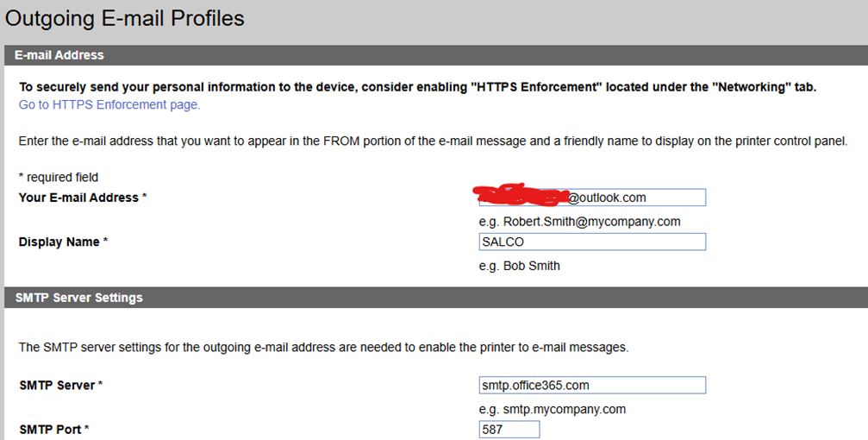868x440 pixels.
Task: Click the SMTP Server label
Action: tap(60, 385)
